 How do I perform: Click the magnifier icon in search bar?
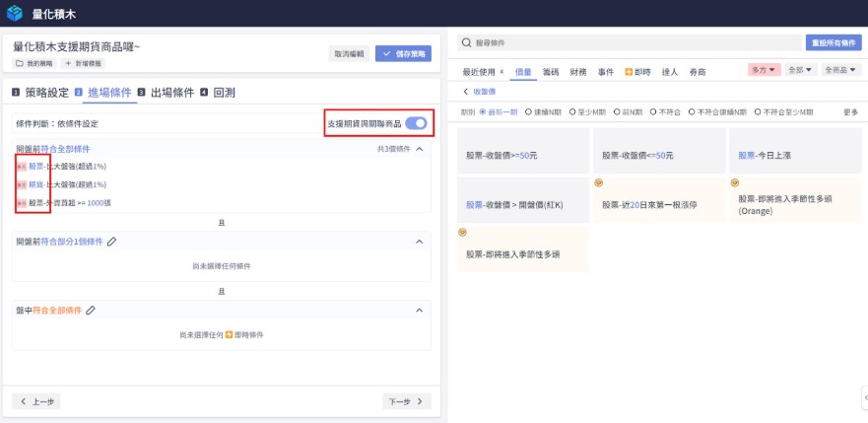(465, 43)
